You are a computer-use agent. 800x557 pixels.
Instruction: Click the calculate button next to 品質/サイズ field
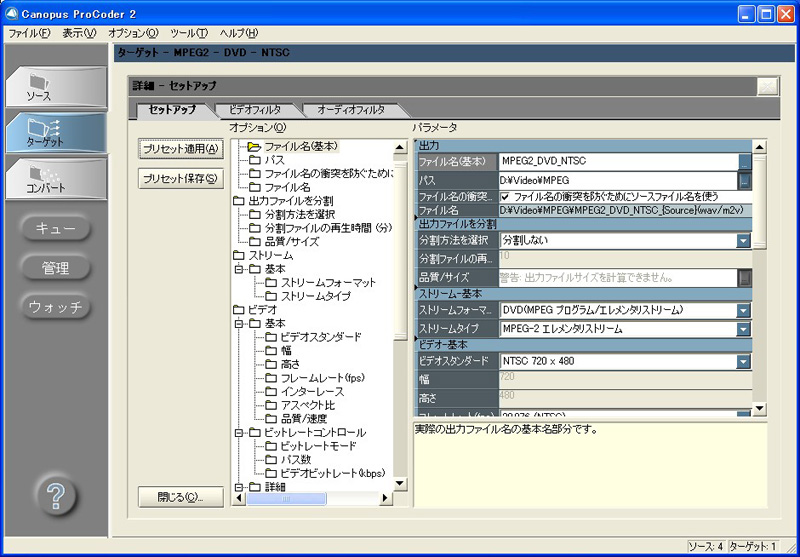pos(744,278)
